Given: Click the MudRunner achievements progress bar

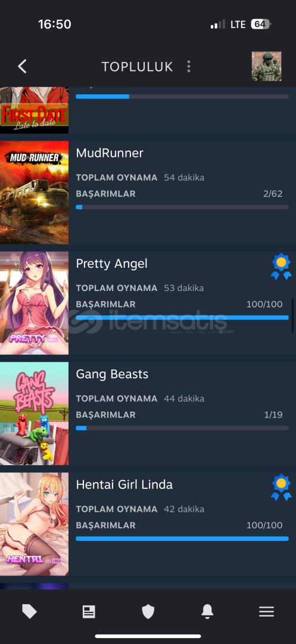Looking at the screenshot, I should 182,208.
